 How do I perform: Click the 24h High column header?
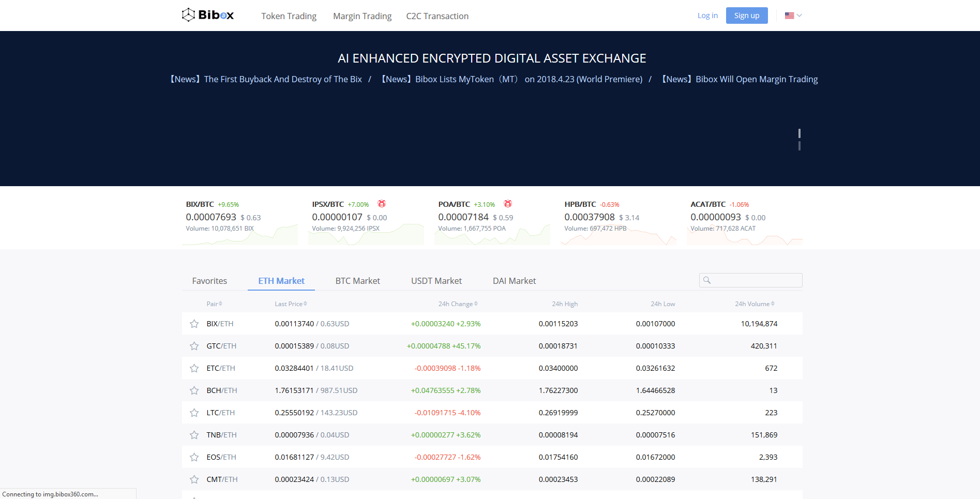click(x=565, y=304)
